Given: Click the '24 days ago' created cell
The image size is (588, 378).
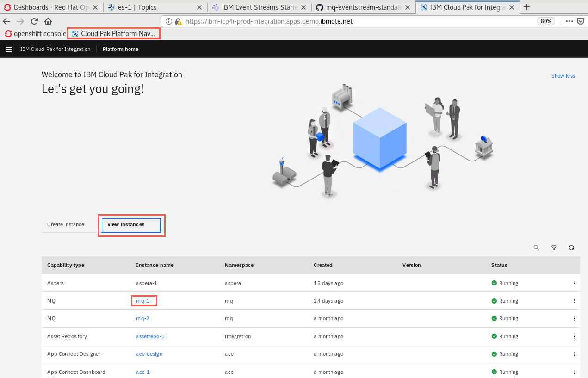Looking at the screenshot, I should pos(328,301).
